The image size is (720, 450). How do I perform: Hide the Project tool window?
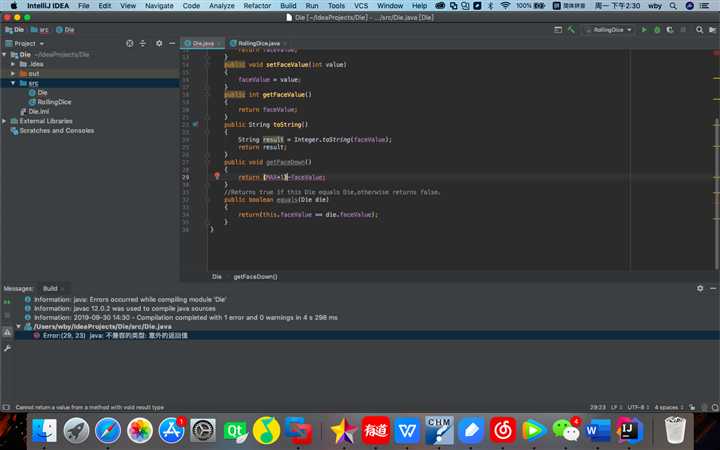pyautogui.click(x=171, y=44)
